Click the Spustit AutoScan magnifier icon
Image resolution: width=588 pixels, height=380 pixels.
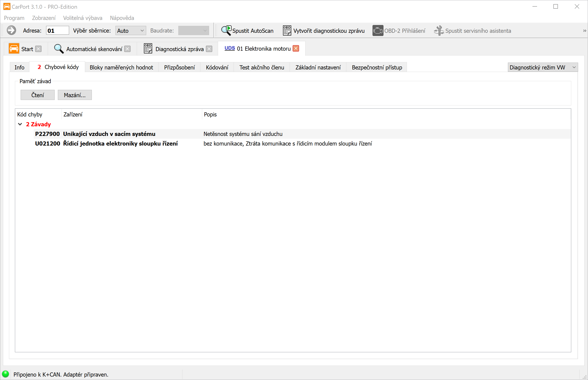click(x=226, y=31)
